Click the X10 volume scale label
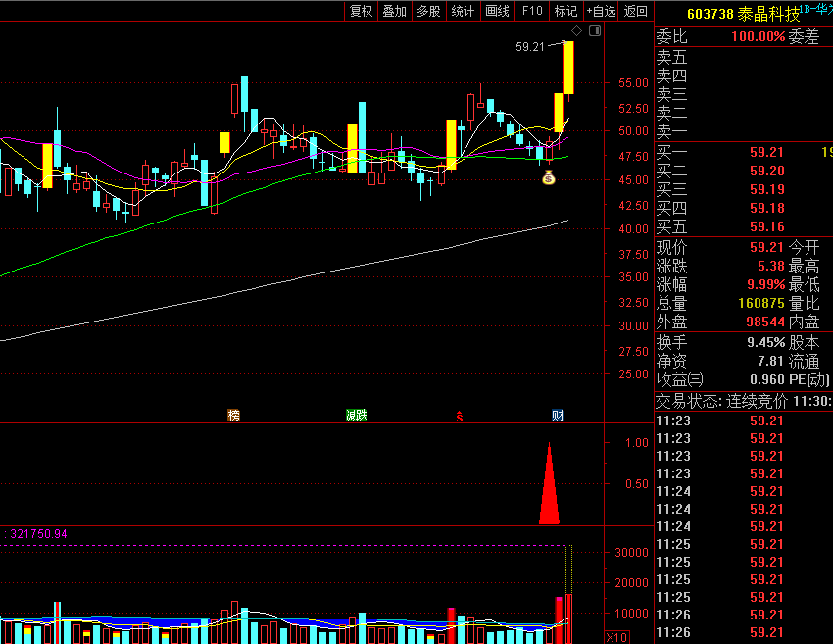The height and width of the screenshot is (644, 833). [616, 637]
